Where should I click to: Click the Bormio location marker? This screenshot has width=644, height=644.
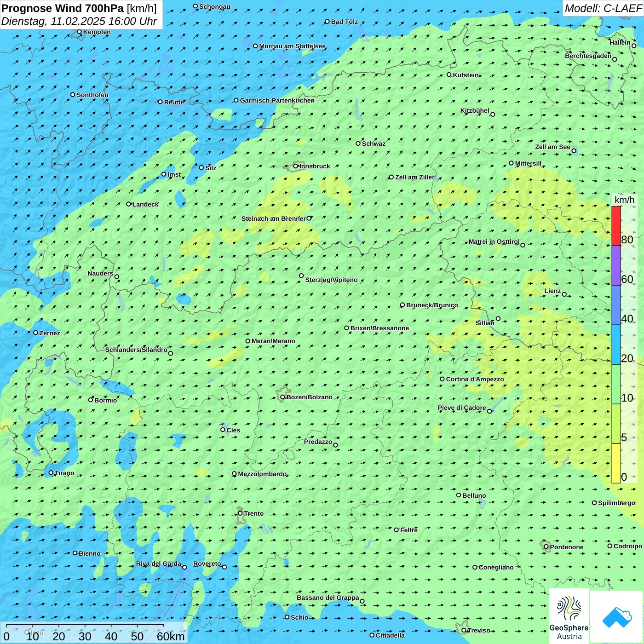coord(91,400)
